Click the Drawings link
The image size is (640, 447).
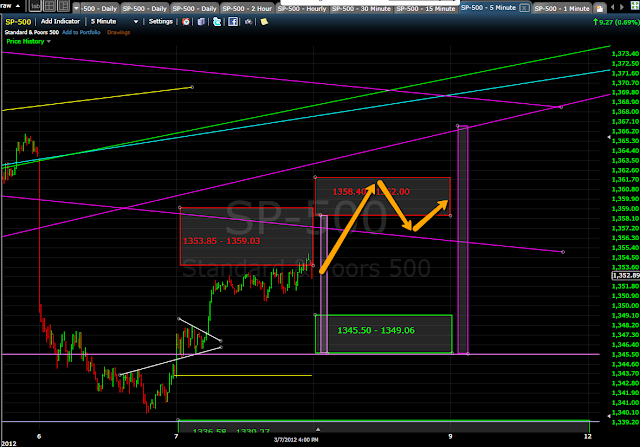point(118,32)
